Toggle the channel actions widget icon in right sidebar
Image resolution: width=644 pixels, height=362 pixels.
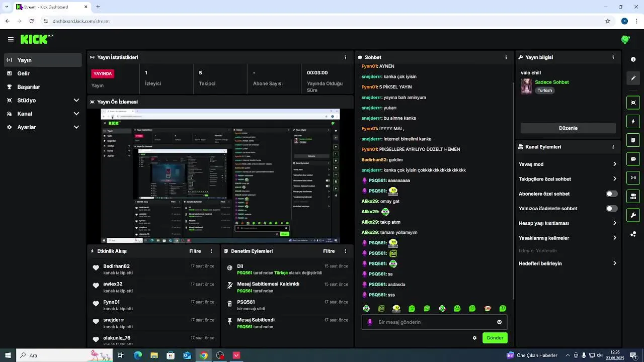[x=633, y=196]
